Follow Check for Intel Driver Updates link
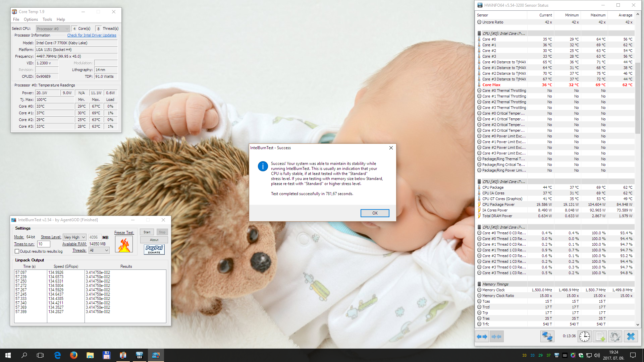 point(92,35)
